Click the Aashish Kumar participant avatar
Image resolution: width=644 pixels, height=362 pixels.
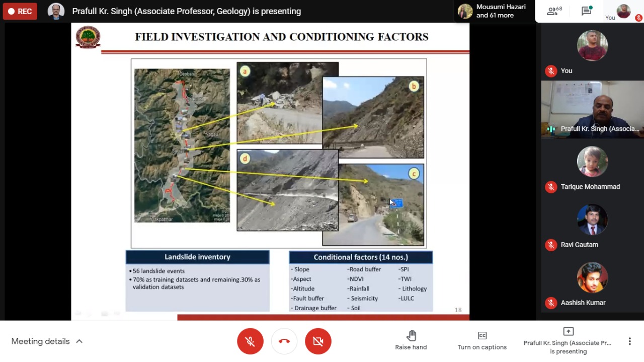(592, 277)
